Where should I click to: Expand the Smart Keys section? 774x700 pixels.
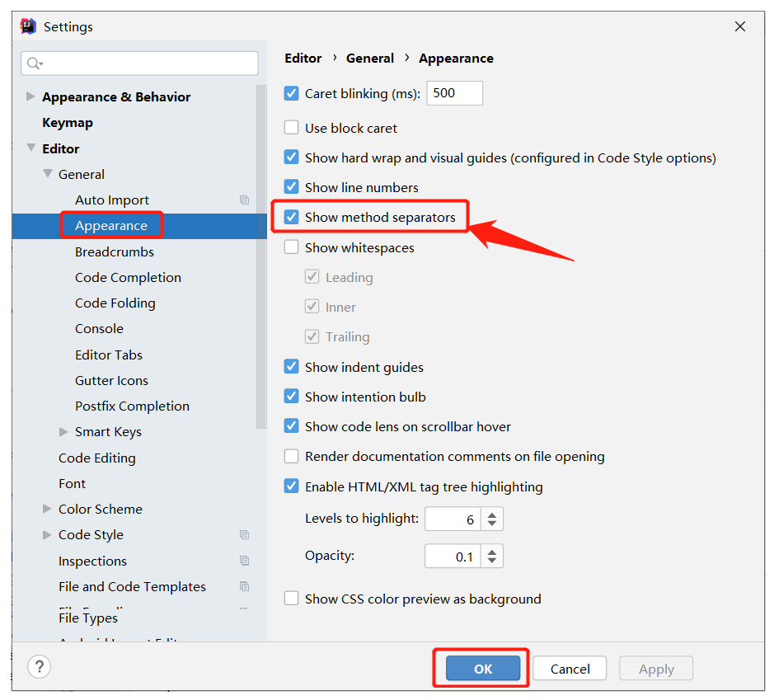click(63, 431)
